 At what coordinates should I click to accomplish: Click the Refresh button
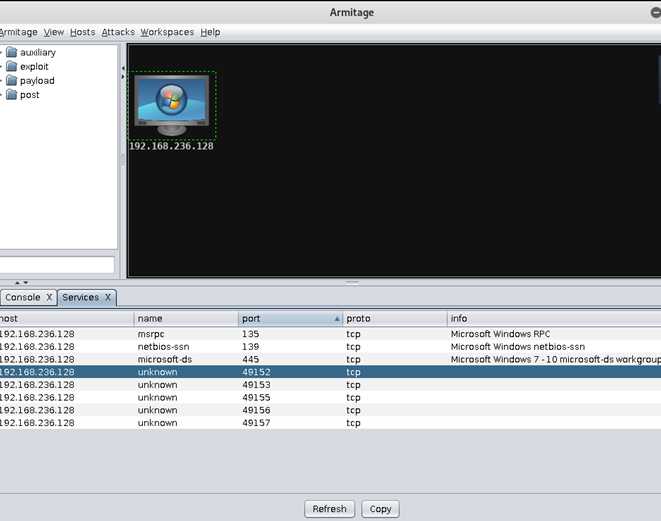(330, 509)
